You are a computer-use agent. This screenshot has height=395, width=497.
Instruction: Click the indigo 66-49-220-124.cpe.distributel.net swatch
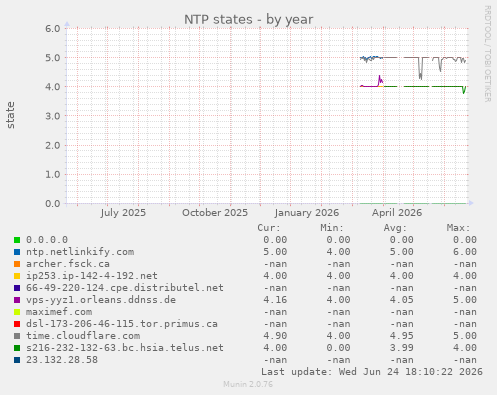point(17,288)
